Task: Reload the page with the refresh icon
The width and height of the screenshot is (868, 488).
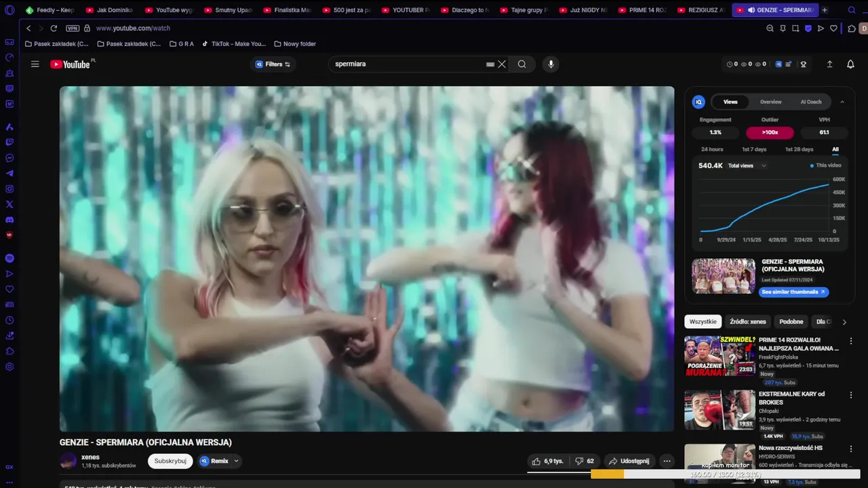Action: [x=54, y=28]
